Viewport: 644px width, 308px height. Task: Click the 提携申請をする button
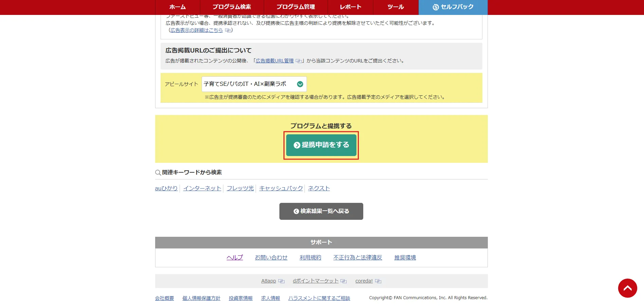tap(321, 145)
